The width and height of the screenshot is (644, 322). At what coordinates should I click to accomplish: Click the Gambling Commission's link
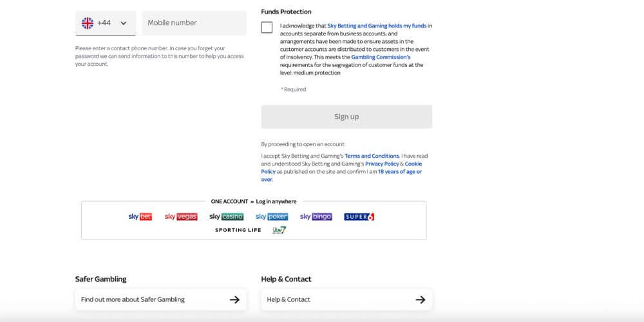click(381, 57)
